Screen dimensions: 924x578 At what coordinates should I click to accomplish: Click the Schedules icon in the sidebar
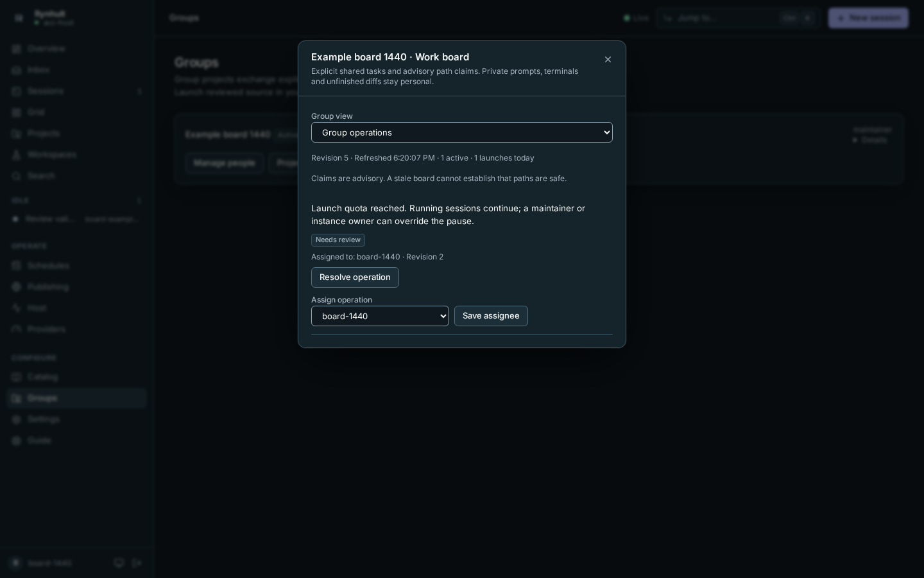17,266
